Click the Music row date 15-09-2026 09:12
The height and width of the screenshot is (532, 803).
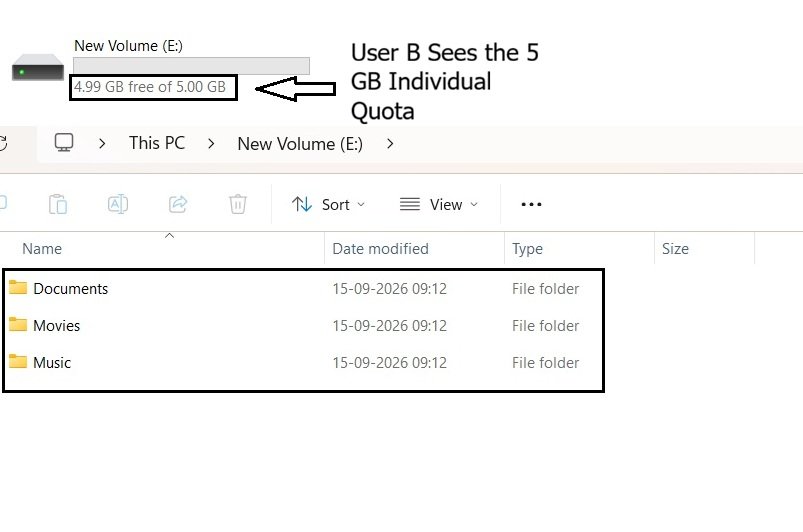pyautogui.click(x=390, y=363)
